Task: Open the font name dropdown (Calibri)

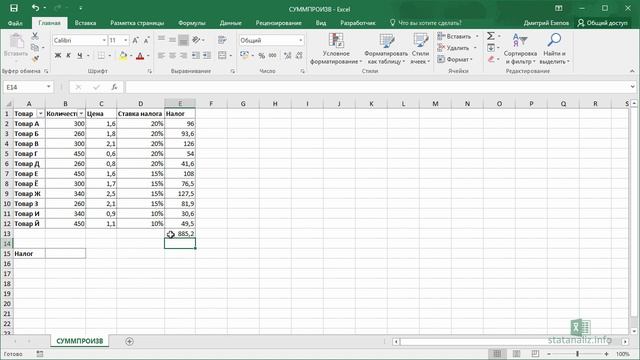Action: pyautogui.click(x=104, y=40)
